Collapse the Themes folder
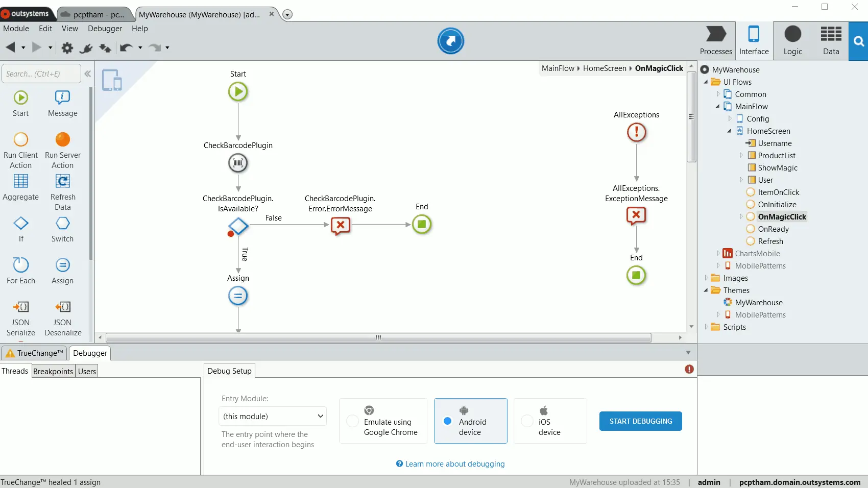 click(x=706, y=290)
